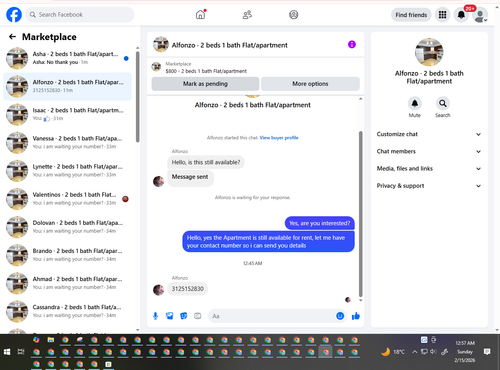Click the 3125152830 message bubble

point(188,289)
